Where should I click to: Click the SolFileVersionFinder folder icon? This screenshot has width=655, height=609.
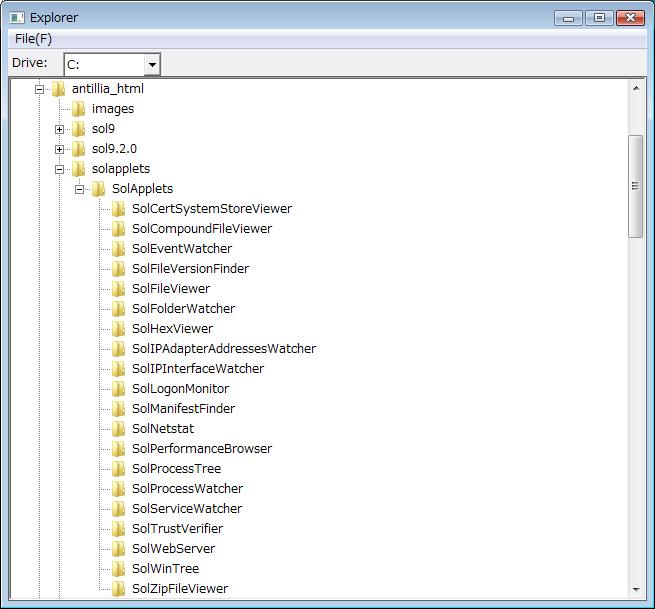coord(118,269)
